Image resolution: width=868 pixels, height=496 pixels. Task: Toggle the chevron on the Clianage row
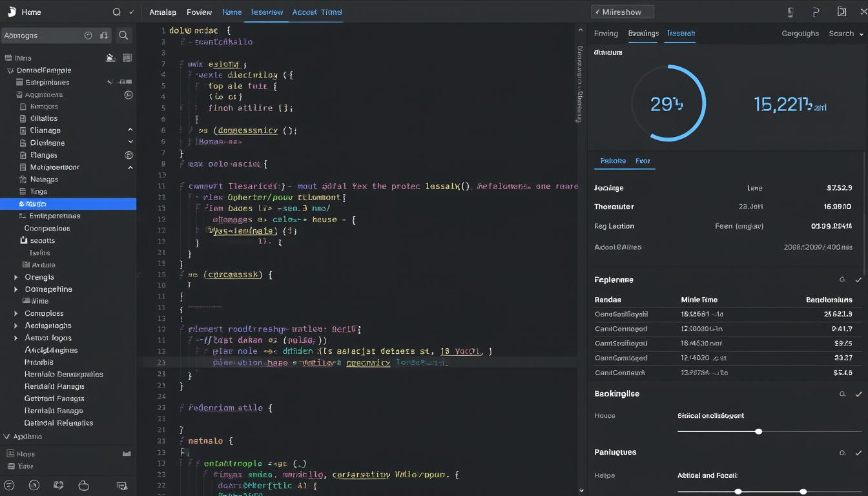130,130
